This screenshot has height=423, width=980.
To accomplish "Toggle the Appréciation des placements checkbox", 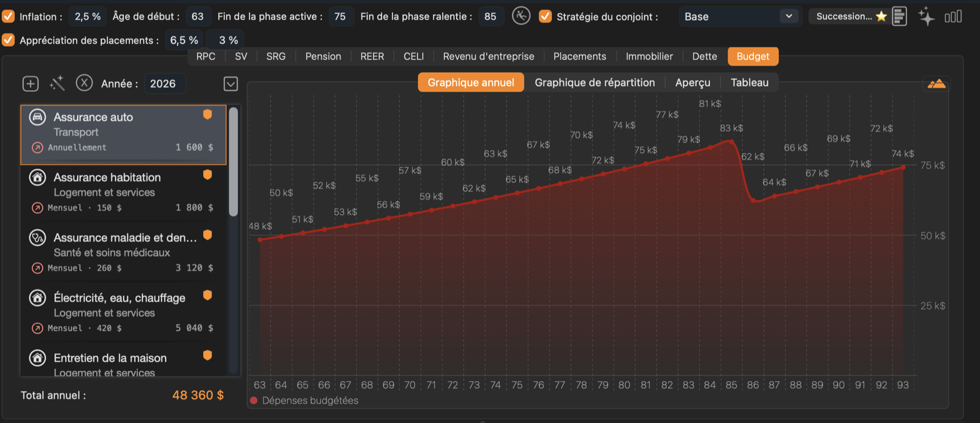I will [x=8, y=40].
